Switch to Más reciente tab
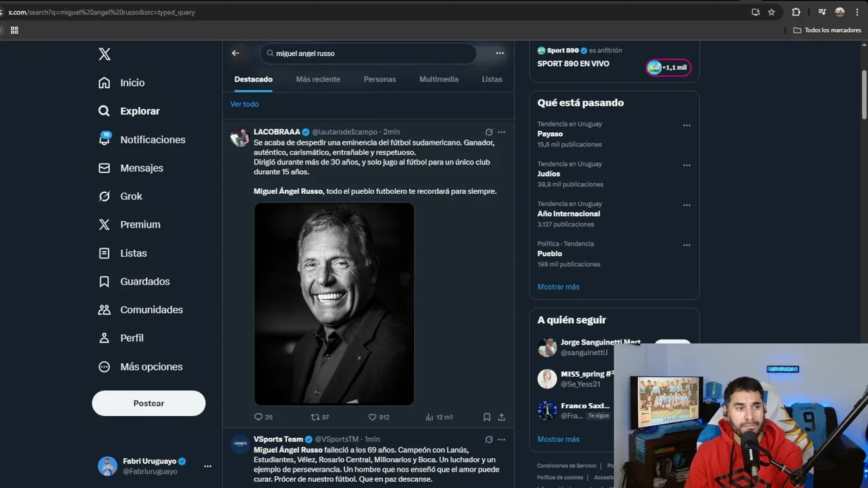Image resolution: width=868 pixels, height=488 pixels. 318,79
